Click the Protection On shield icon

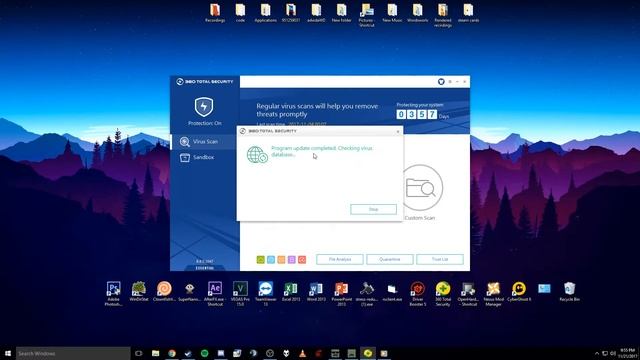coord(204,107)
